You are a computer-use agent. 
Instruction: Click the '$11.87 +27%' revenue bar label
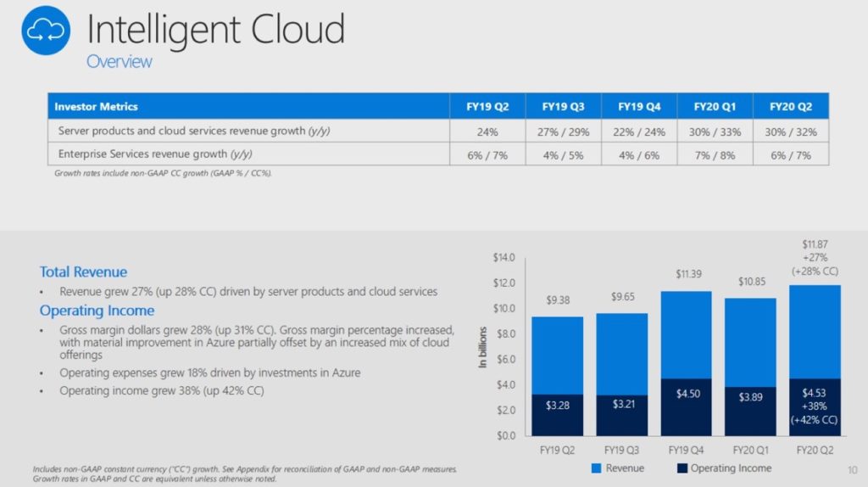[x=815, y=258]
